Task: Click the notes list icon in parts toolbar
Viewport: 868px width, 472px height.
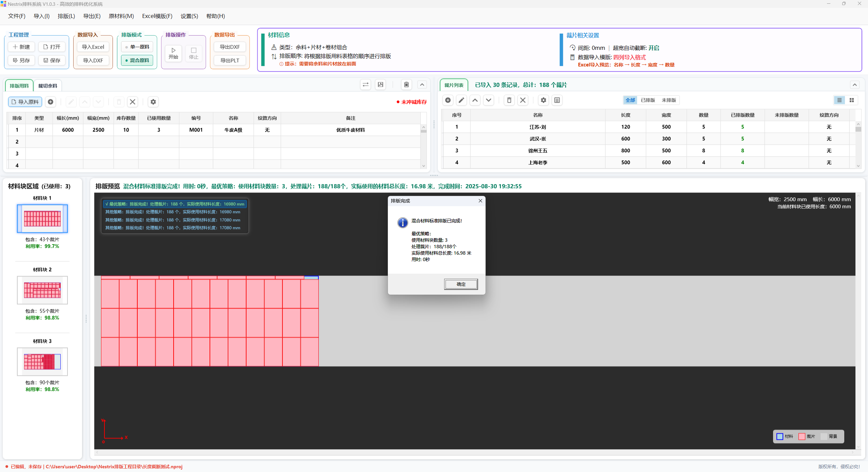Action: 557,100
